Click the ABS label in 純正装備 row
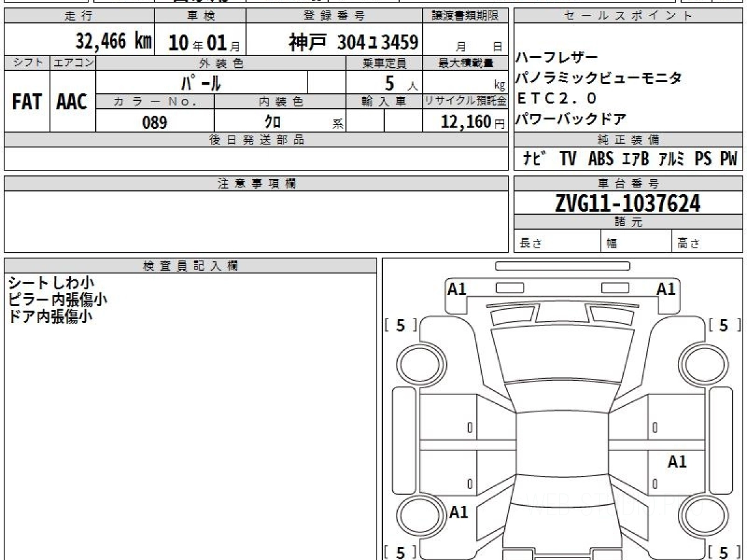The image size is (747, 560). pyautogui.click(x=600, y=159)
